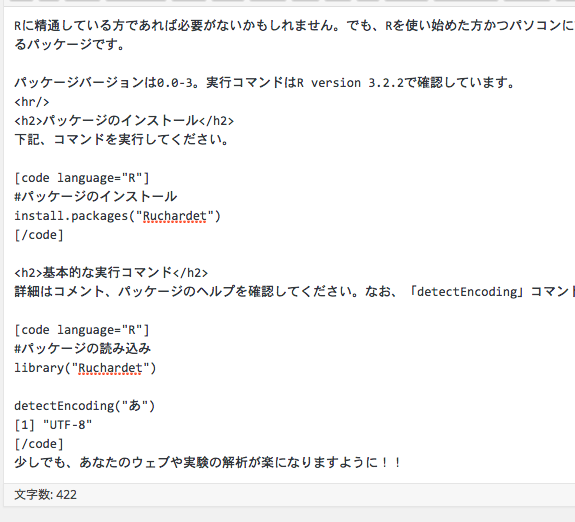
Task: Click the #パッケージのインストール comment line
Action: (96, 197)
